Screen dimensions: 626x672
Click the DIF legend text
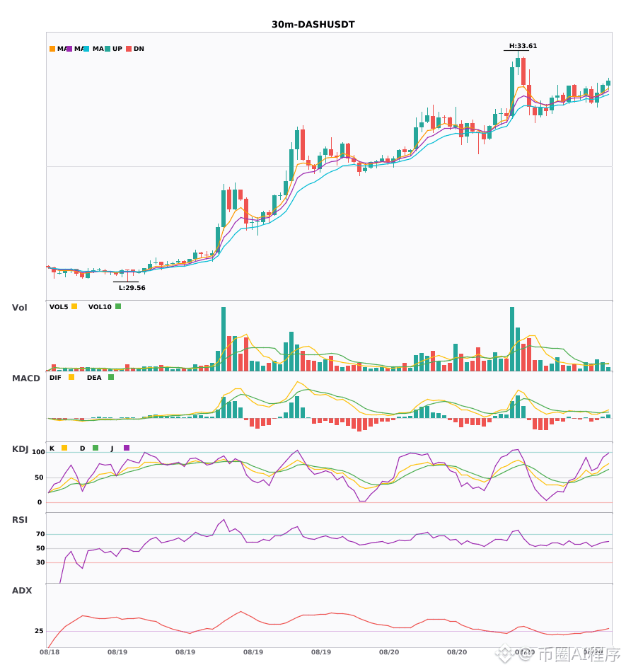click(55, 378)
